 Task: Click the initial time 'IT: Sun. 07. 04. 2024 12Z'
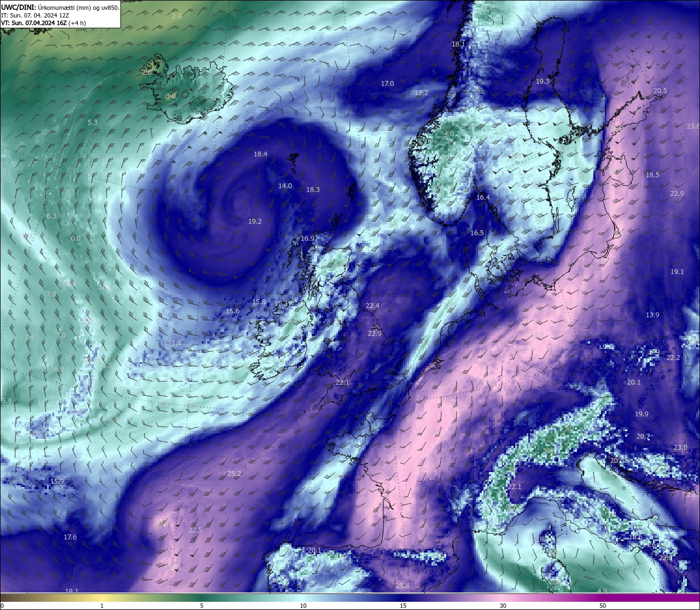pos(35,15)
